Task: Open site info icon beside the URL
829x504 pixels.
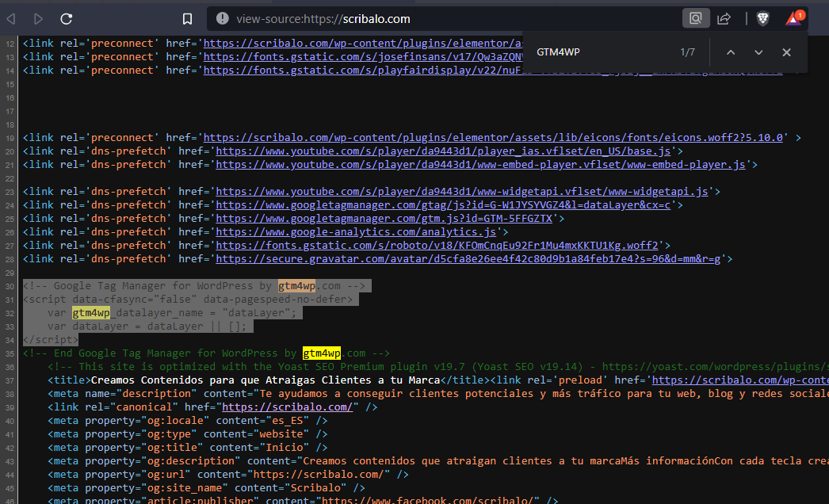Action: pos(223,18)
